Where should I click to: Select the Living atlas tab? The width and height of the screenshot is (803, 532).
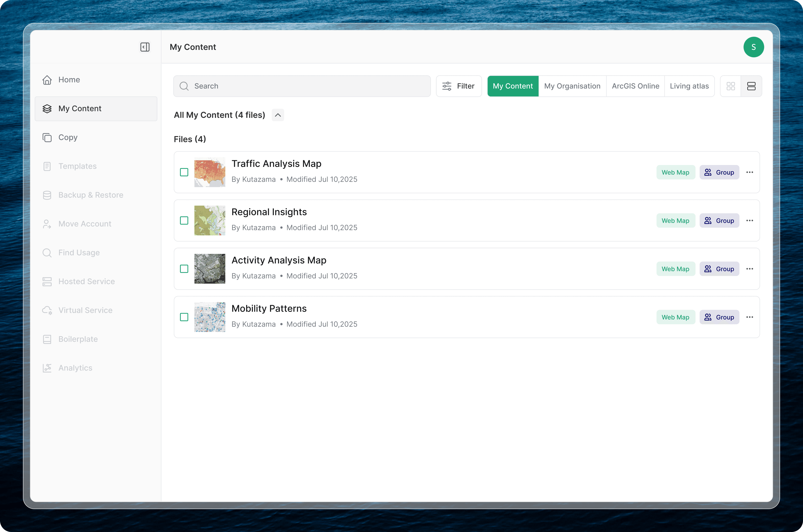[x=689, y=86]
